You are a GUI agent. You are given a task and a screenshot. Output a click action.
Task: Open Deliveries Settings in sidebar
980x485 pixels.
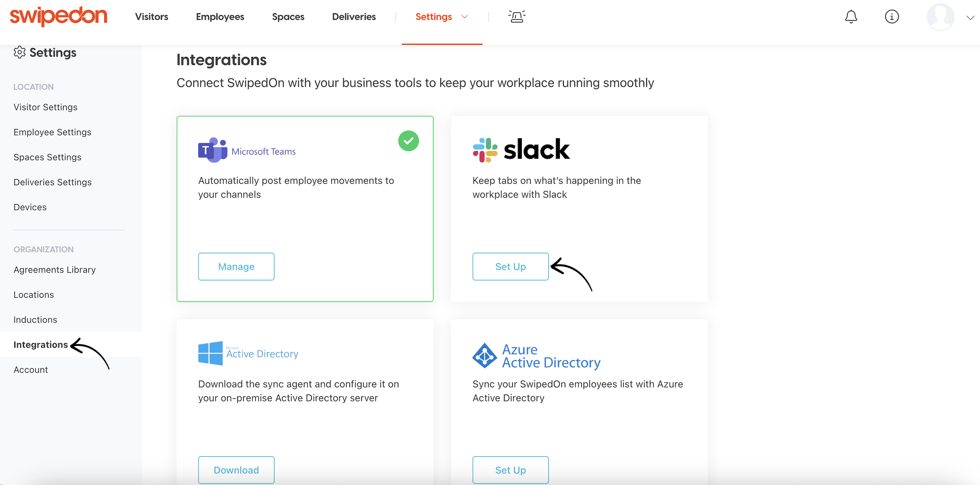click(x=53, y=182)
